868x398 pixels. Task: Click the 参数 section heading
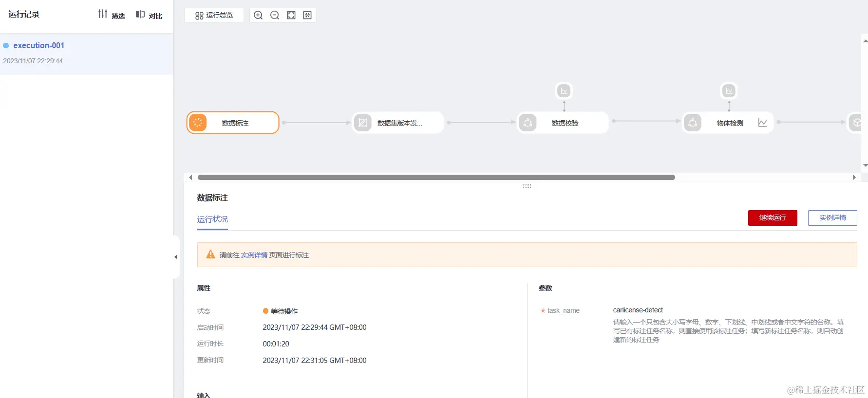(x=546, y=288)
